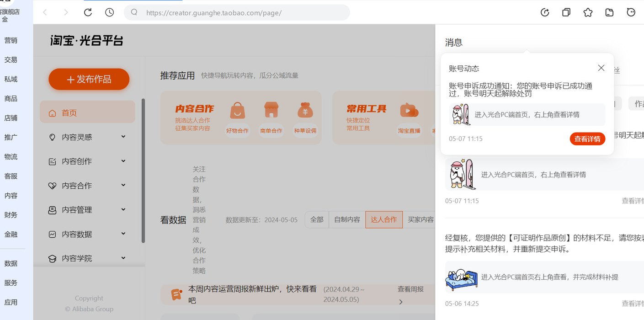Click the orange 发布作品 button
This screenshot has height=320, width=644.
click(89, 79)
